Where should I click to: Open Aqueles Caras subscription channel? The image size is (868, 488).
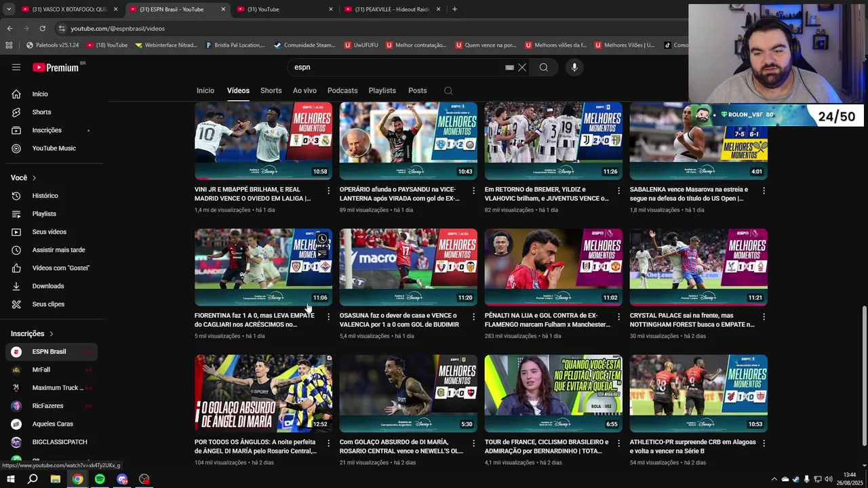52,424
